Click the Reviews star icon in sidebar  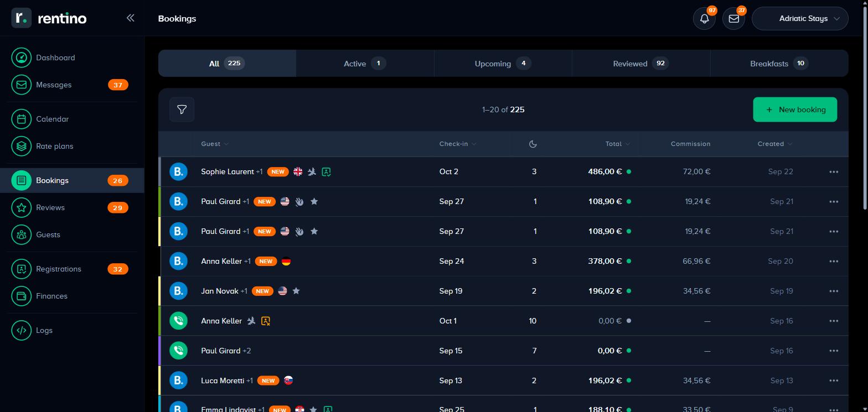pyautogui.click(x=22, y=207)
